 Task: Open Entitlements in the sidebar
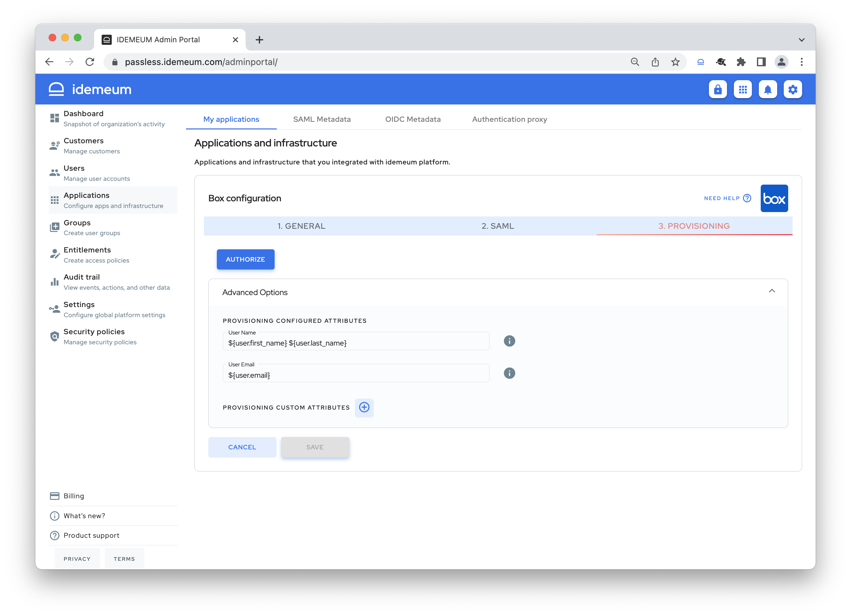point(113,255)
